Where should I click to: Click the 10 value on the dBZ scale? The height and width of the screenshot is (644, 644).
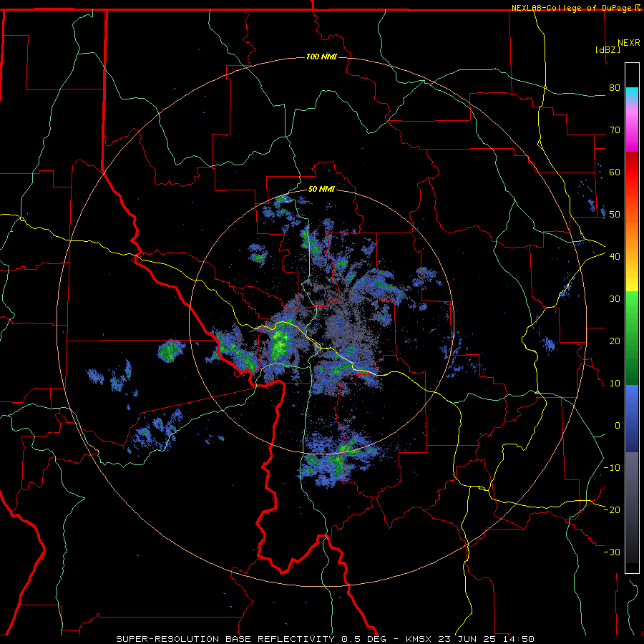(615, 384)
